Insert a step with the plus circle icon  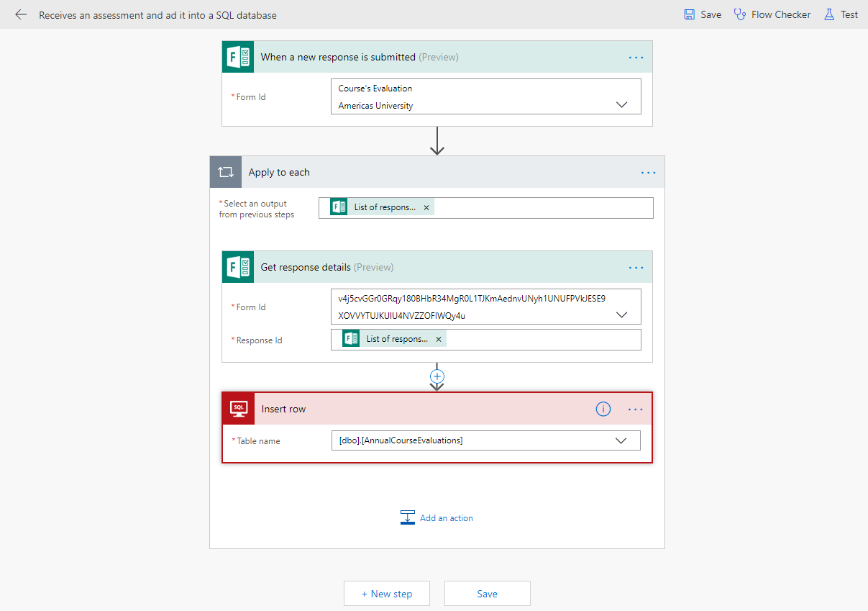coord(437,376)
